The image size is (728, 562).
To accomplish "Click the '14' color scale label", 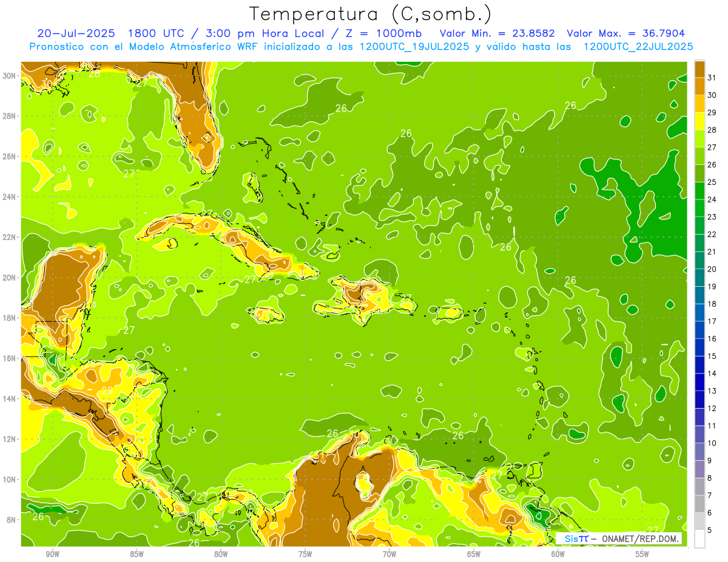I will coord(712,373).
